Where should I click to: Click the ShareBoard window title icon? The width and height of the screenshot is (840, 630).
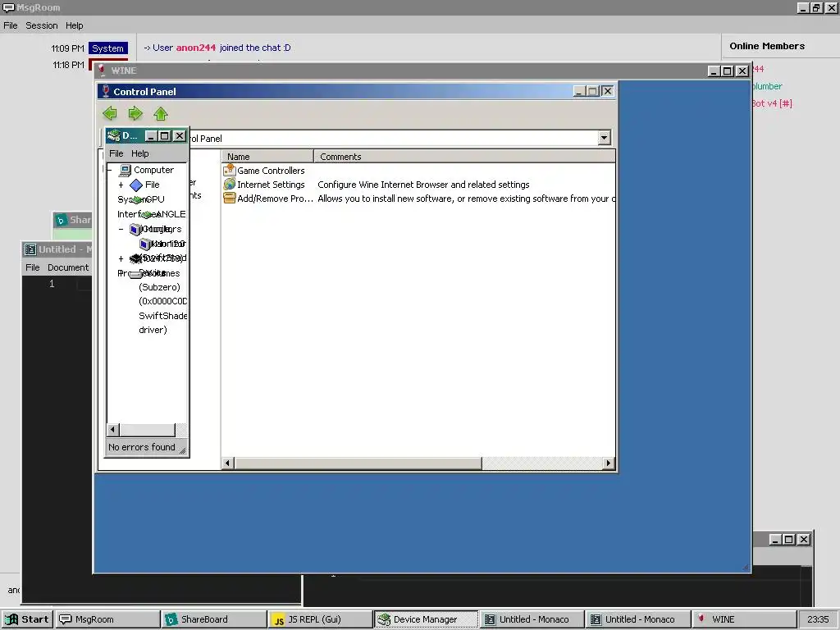tap(61, 220)
